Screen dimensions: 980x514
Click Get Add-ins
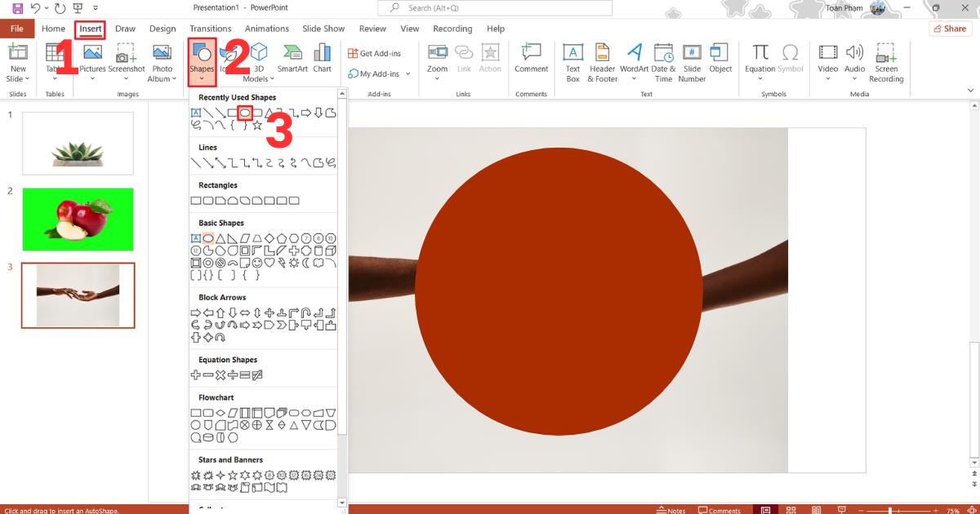coord(374,53)
